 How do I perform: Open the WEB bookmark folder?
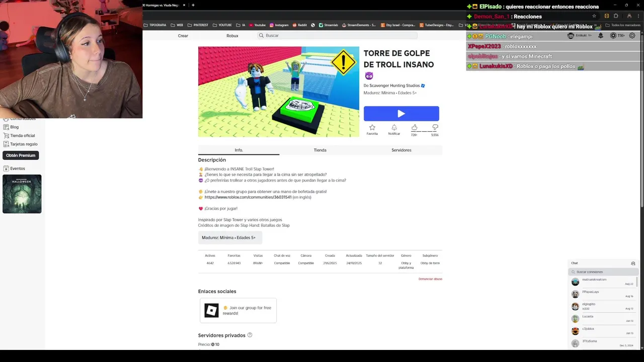click(x=177, y=25)
